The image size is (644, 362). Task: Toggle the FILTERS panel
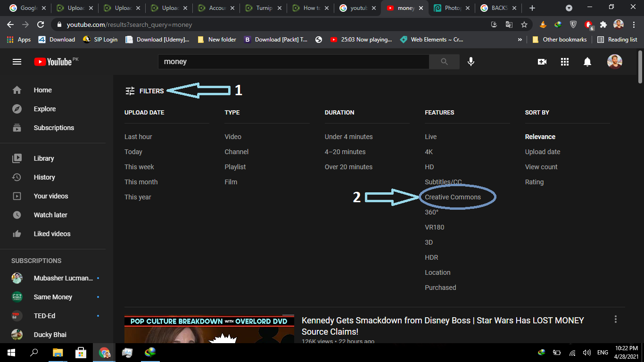[145, 91]
